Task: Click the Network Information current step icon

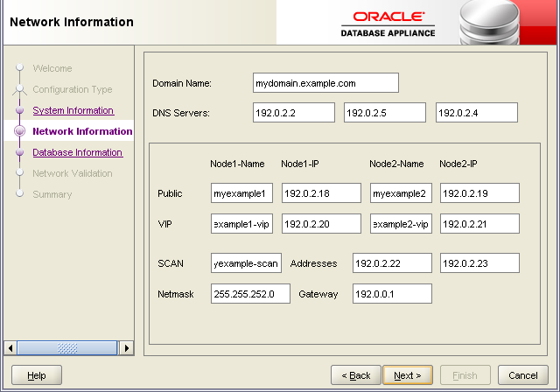Action: coord(20,131)
